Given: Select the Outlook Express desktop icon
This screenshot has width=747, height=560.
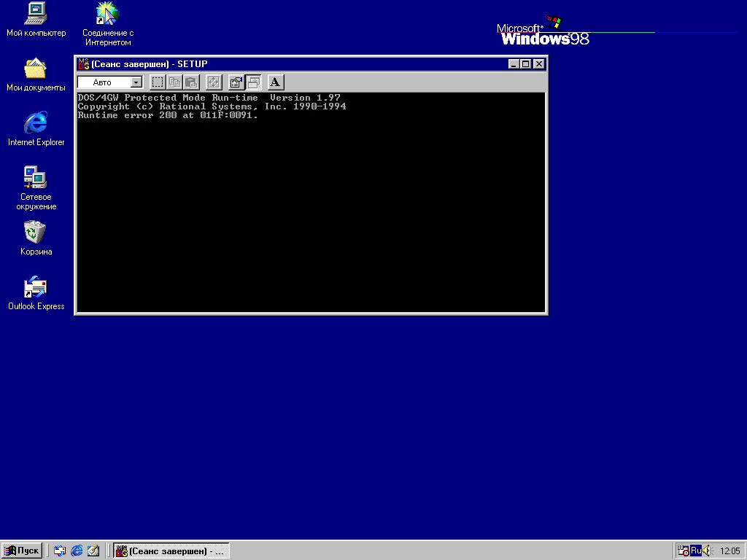Looking at the screenshot, I should pos(36,293).
